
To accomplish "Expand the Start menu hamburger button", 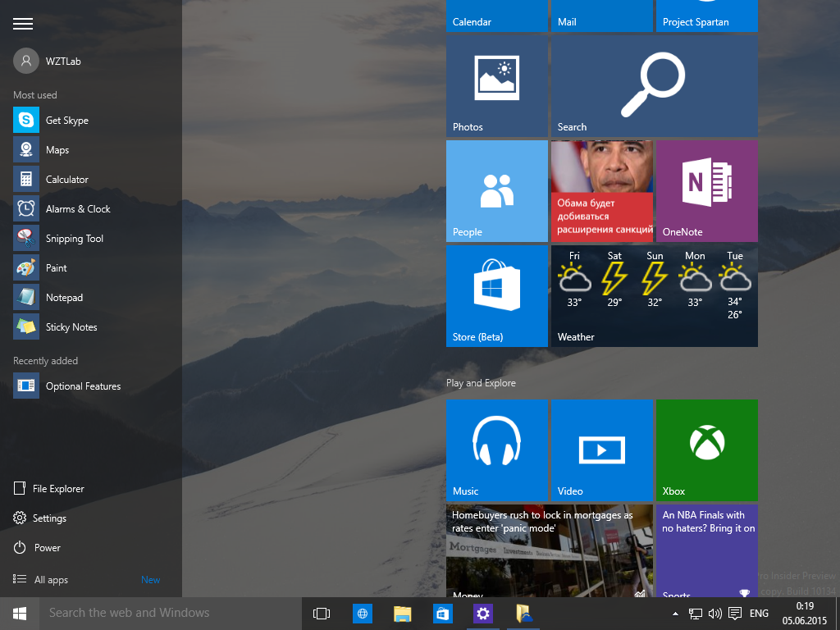I will point(23,24).
